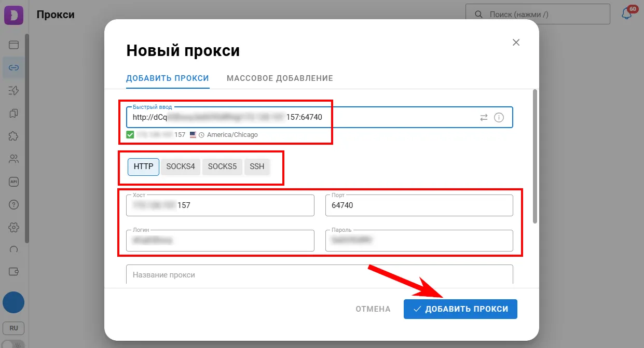The width and height of the screenshot is (644, 348).
Task: Open the Help question mark icon
Action: 13,204
